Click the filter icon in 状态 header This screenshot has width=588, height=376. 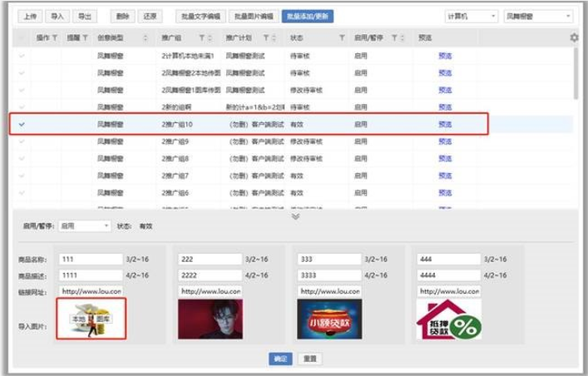pos(342,37)
